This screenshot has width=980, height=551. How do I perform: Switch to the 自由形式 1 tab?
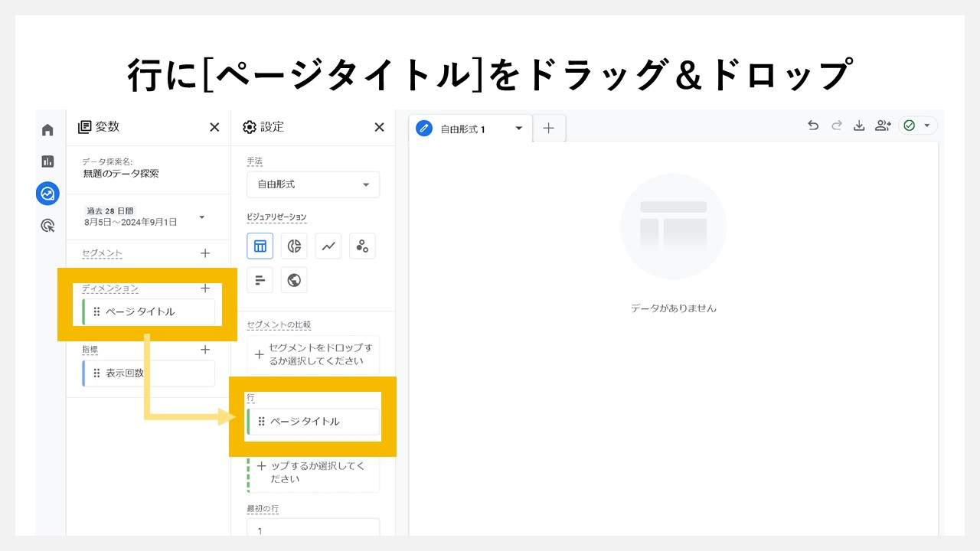click(463, 128)
